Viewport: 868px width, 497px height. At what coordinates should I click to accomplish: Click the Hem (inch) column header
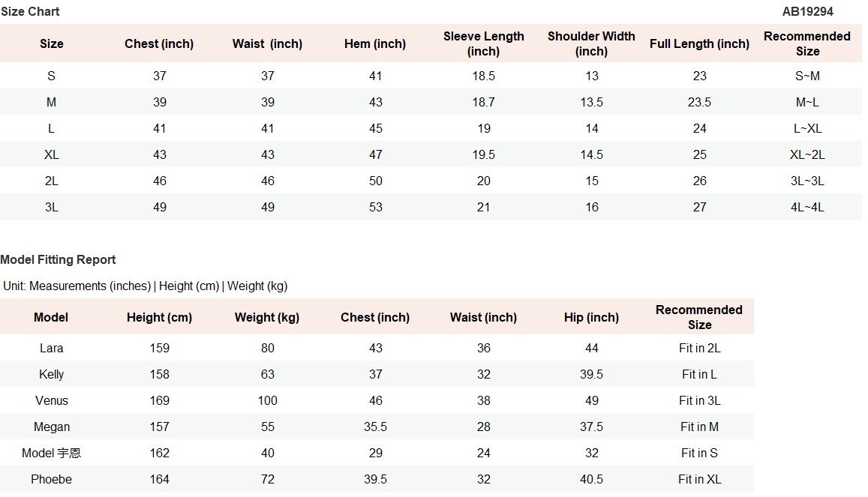coord(375,43)
